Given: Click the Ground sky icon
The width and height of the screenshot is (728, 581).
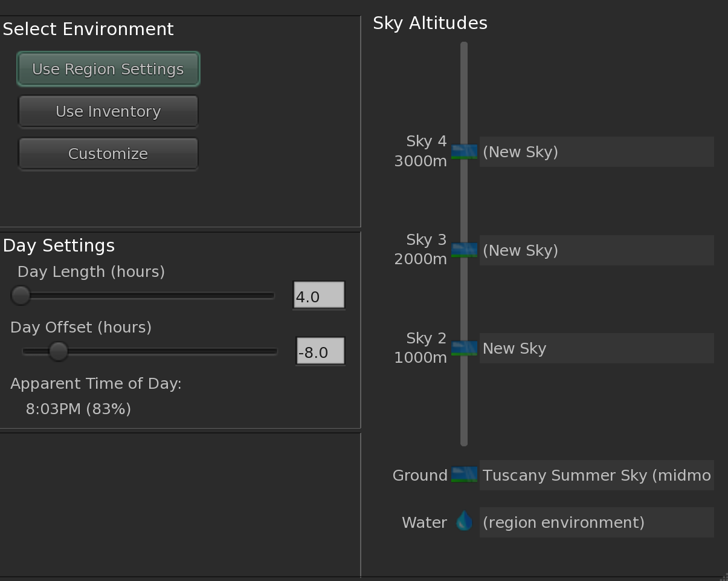Looking at the screenshot, I should (x=464, y=475).
